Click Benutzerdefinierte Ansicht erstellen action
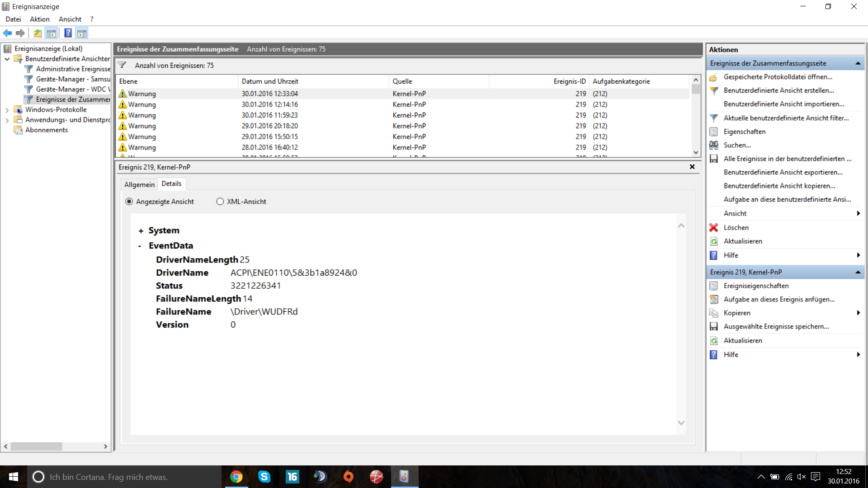 click(778, 90)
